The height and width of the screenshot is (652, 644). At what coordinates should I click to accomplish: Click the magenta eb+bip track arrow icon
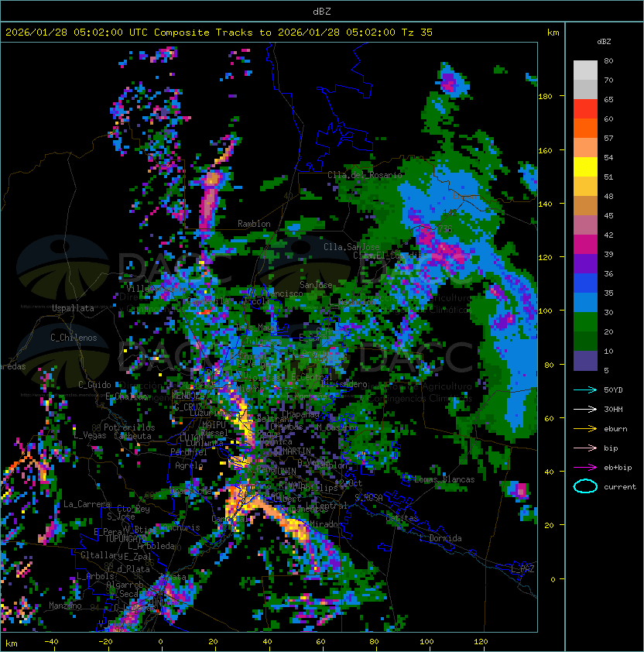tap(585, 468)
